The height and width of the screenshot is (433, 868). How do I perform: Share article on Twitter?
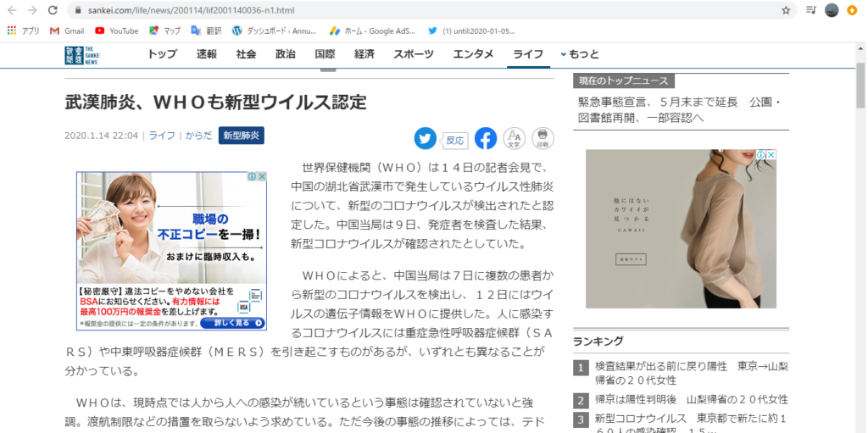coord(426,138)
